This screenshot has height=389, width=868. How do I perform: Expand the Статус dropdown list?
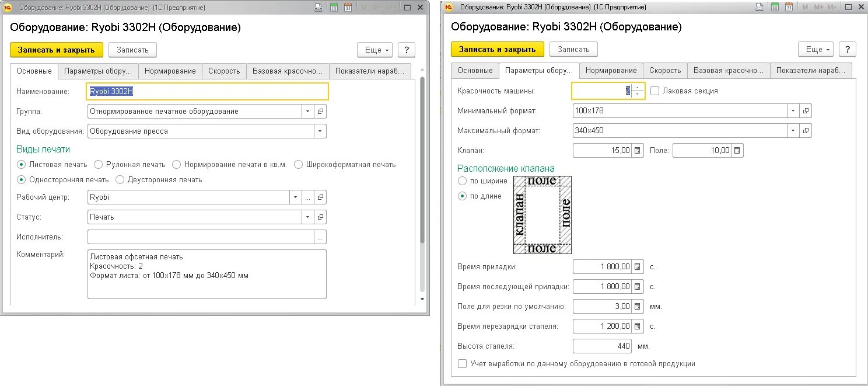pyautogui.click(x=308, y=217)
